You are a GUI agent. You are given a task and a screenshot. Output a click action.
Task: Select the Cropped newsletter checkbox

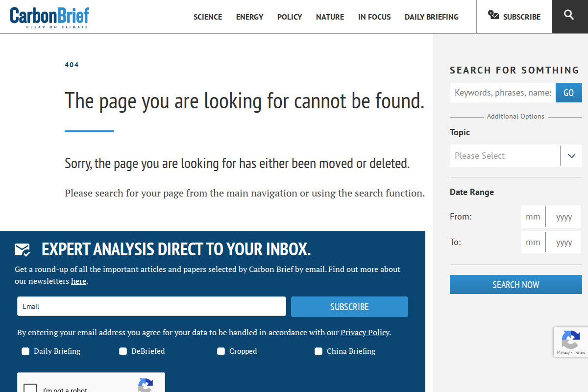(x=221, y=351)
